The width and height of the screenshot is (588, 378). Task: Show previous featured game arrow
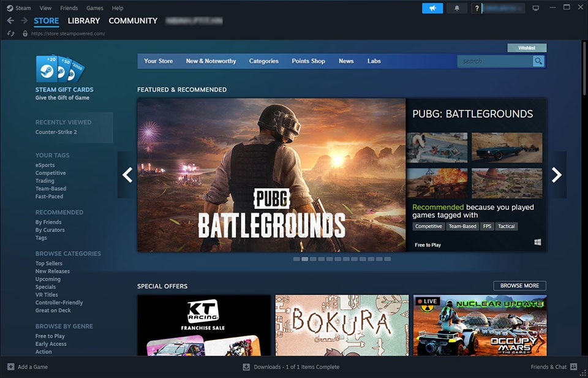(x=127, y=175)
